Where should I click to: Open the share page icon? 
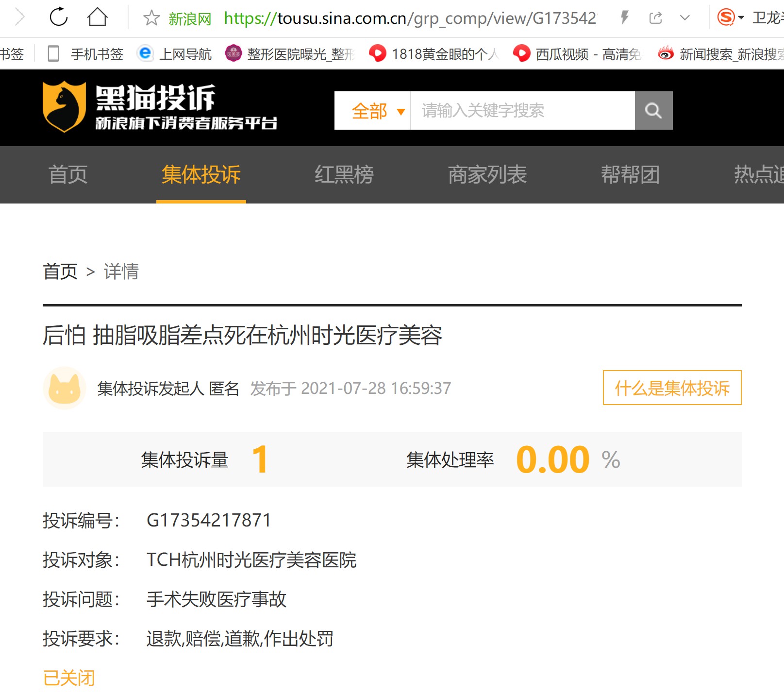coord(656,18)
